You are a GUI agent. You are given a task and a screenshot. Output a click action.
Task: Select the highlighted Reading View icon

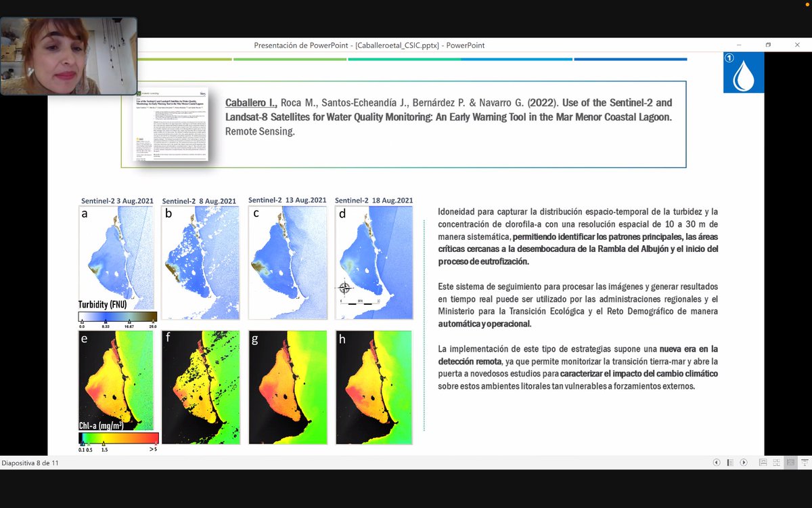click(790, 463)
